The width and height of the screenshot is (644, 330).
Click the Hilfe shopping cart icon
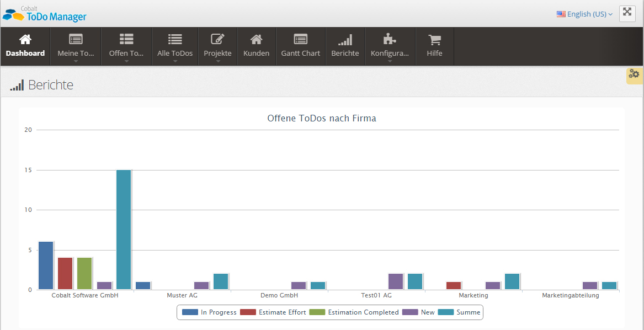click(434, 40)
